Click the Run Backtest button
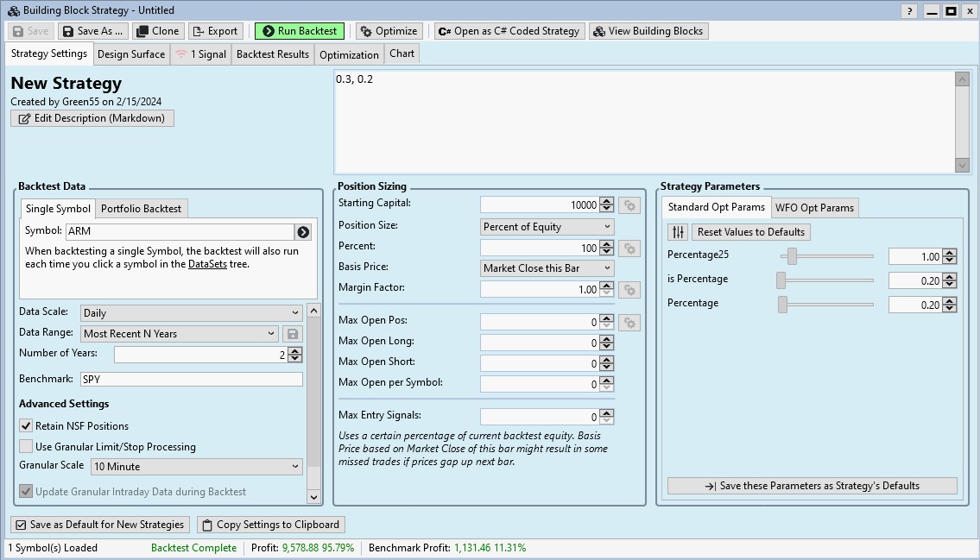 (299, 31)
